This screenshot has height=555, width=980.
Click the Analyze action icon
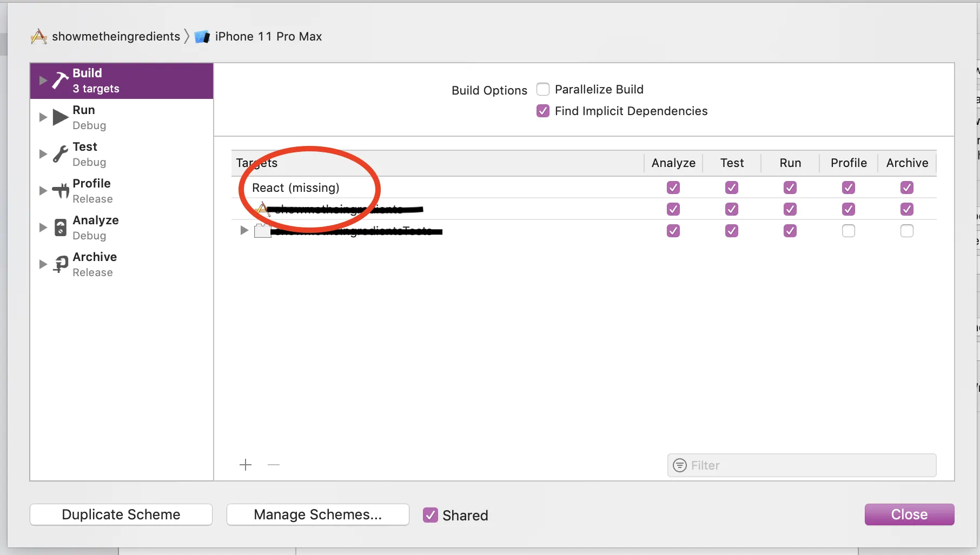click(61, 228)
